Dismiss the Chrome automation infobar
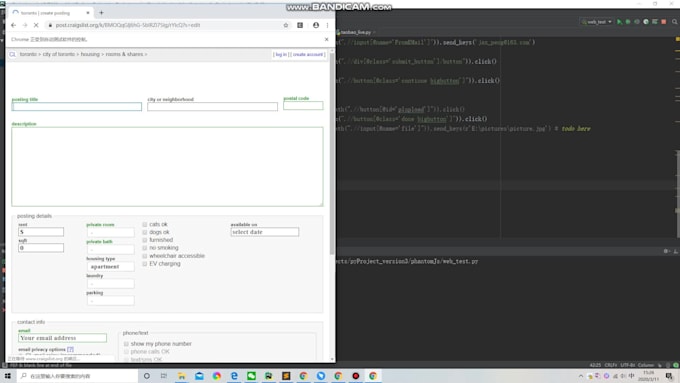Image resolution: width=680 pixels, height=383 pixels. (327, 39)
